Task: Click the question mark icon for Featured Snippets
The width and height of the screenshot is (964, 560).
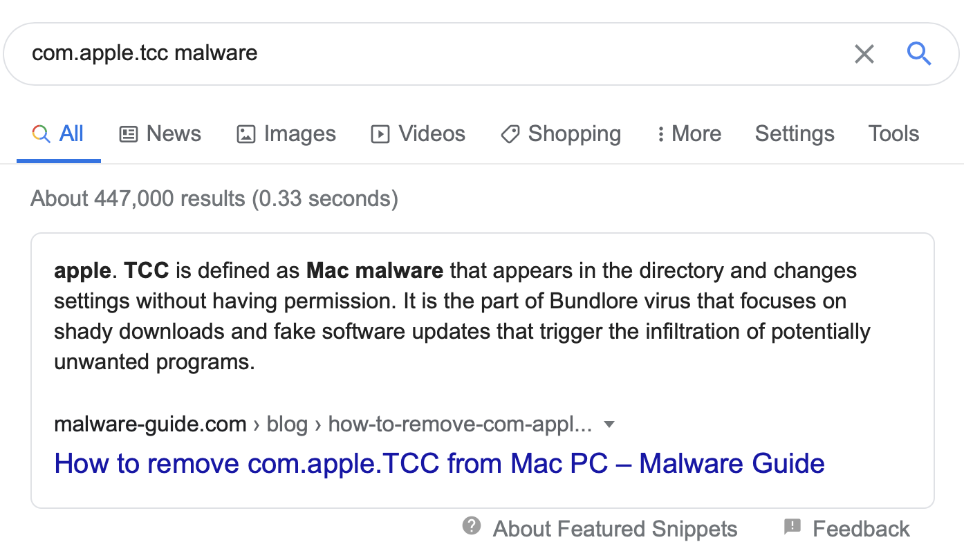Action: click(x=472, y=526)
